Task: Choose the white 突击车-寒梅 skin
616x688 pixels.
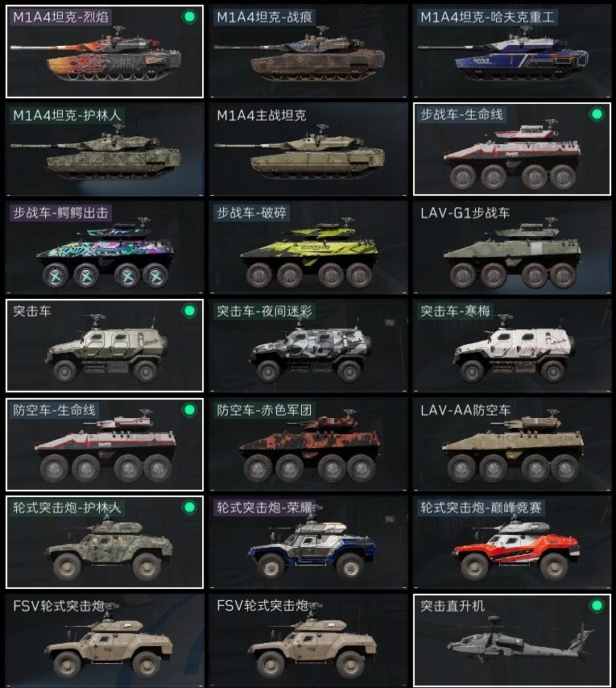Action: [511, 346]
